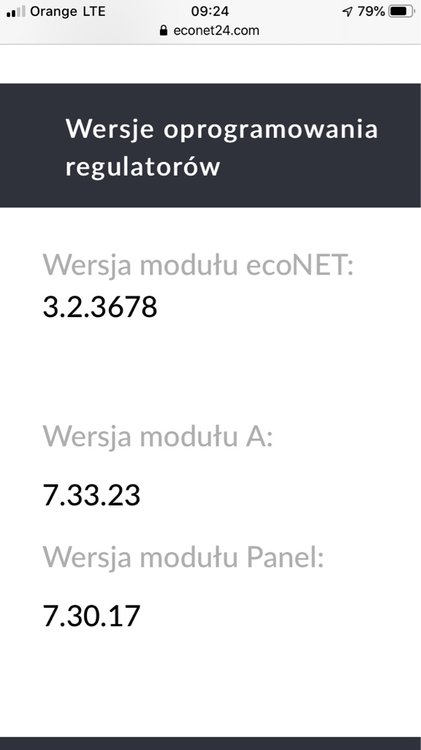Image resolution: width=421 pixels, height=750 pixels.
Task: Tap the 09:24 clock in status bar
Action: (210, 11)
